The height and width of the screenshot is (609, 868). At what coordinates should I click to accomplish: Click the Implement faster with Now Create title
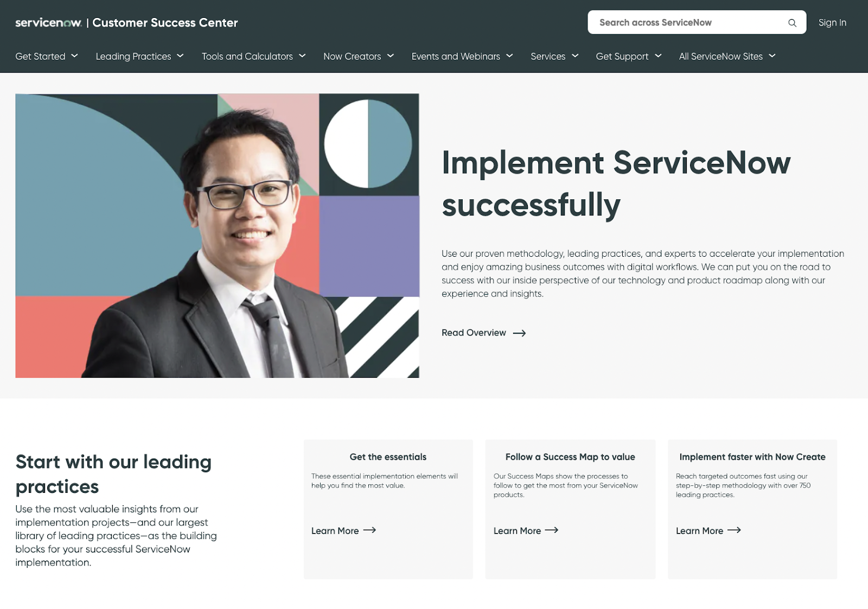tap(752, 457)
